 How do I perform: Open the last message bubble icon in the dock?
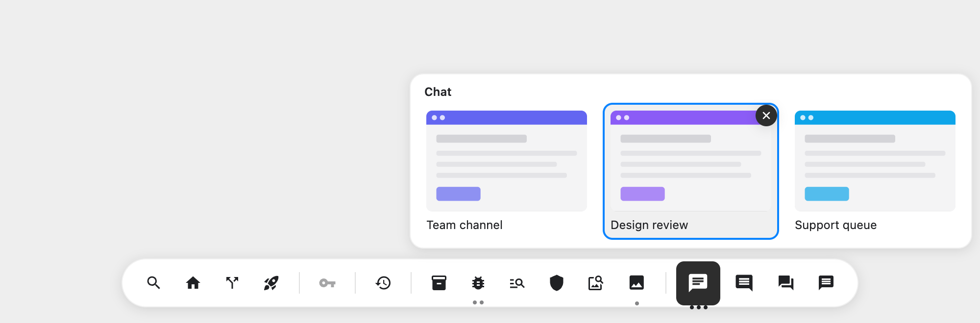(x=826, y=283)
